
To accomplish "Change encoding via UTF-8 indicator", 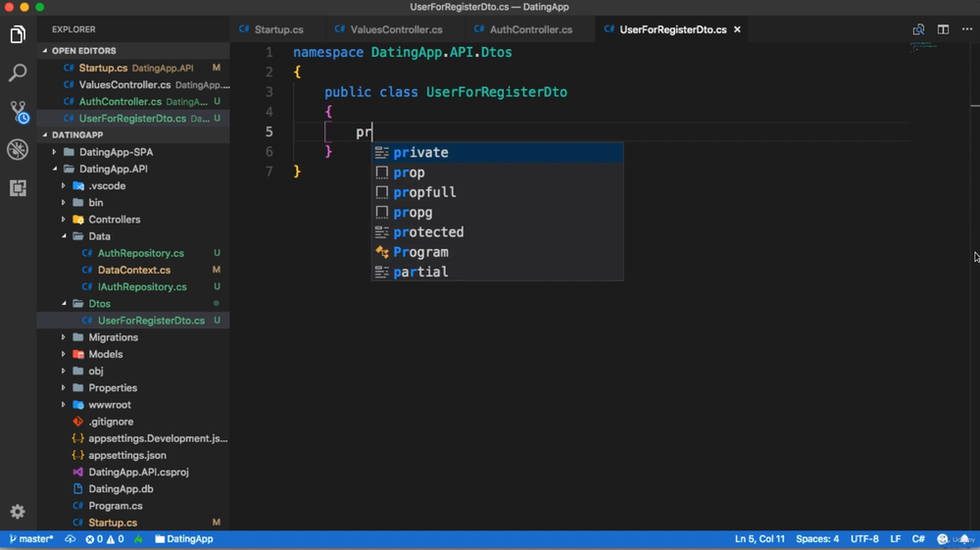I will (x=864, y=539).
